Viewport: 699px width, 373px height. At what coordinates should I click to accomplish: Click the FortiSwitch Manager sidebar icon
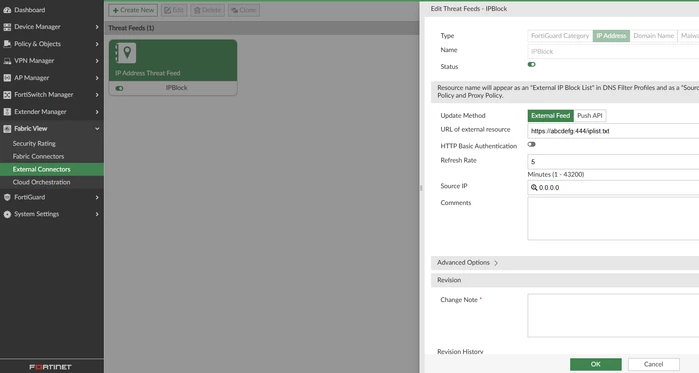tap(7, 94)
